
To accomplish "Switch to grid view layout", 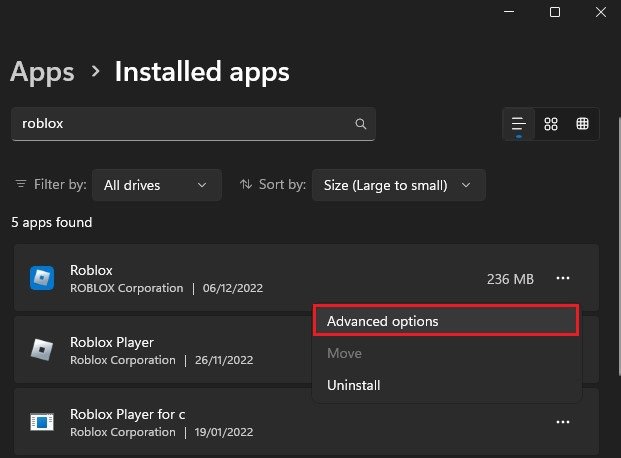I will pyautogui.click(x=550, y=124).
